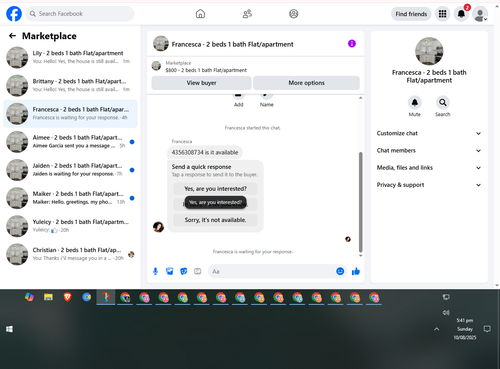Expand Chat members section

(x=429, y=151)
